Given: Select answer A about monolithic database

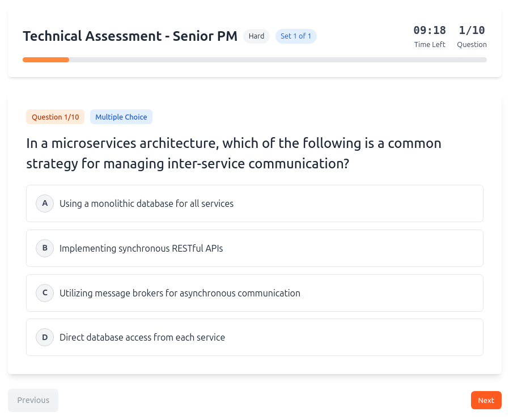Looking at the screenshot, I should coord(254,203).
